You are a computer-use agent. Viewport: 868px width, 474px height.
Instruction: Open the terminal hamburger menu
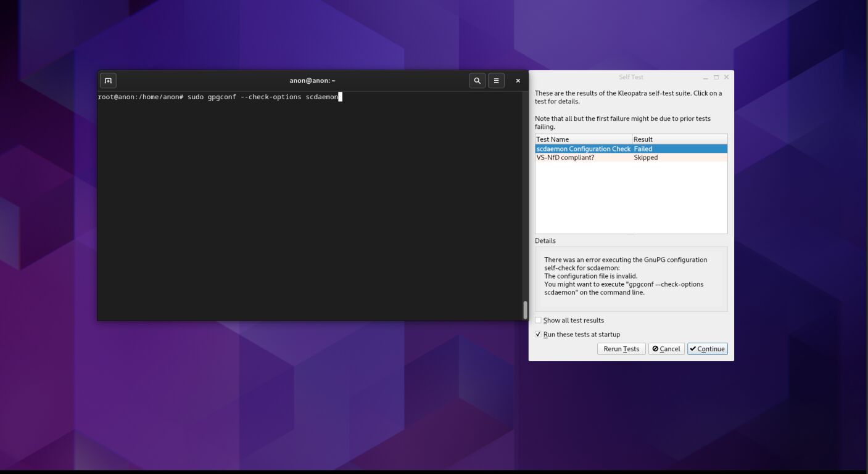[496, 81]
